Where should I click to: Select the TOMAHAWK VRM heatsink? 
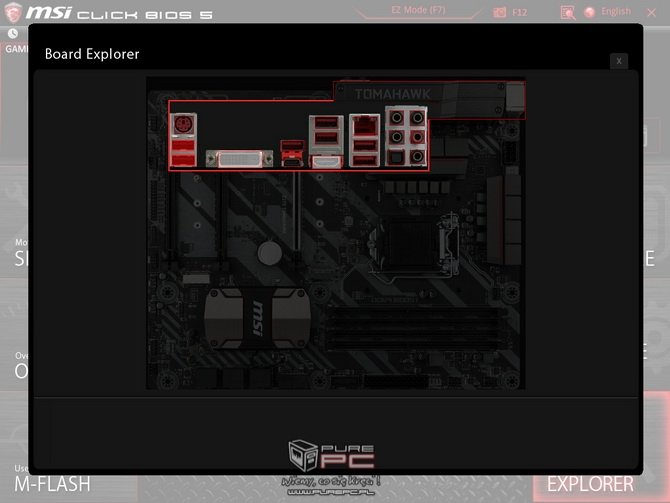click(x=429, y=100)
